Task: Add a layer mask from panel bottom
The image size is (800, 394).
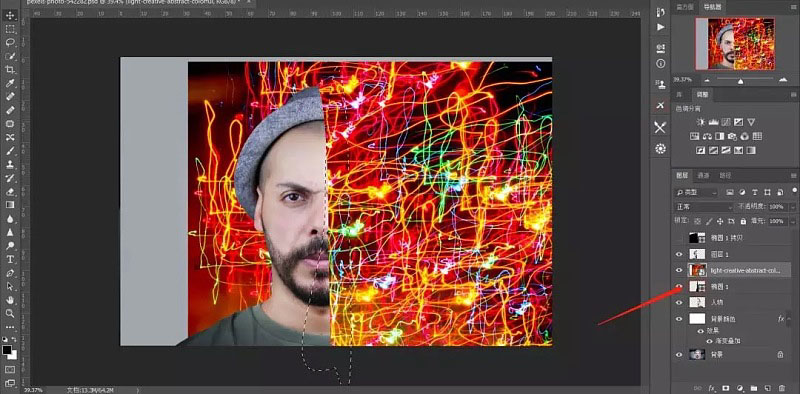Action: point(726,388)
